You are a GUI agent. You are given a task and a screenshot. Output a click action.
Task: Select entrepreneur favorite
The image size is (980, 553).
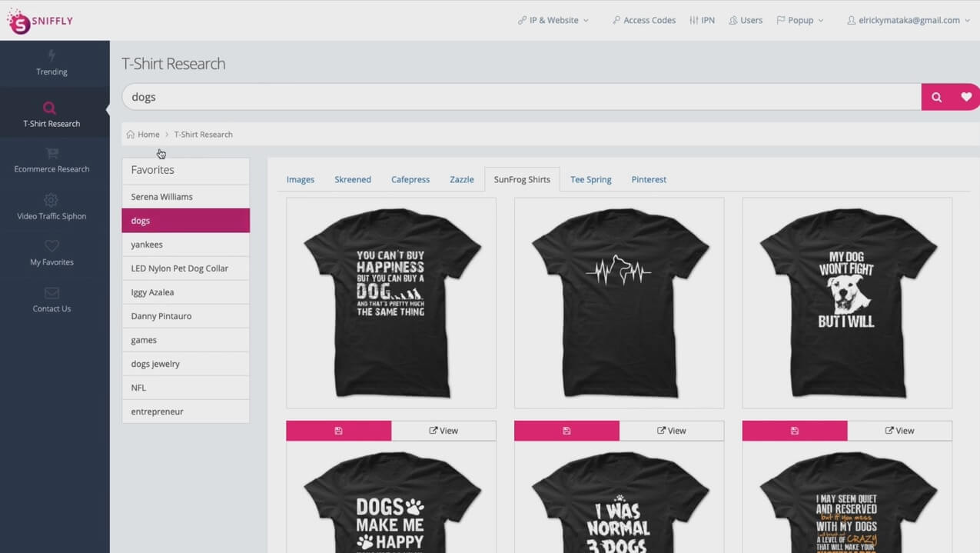pyautogui.click(x=185, y=411)
